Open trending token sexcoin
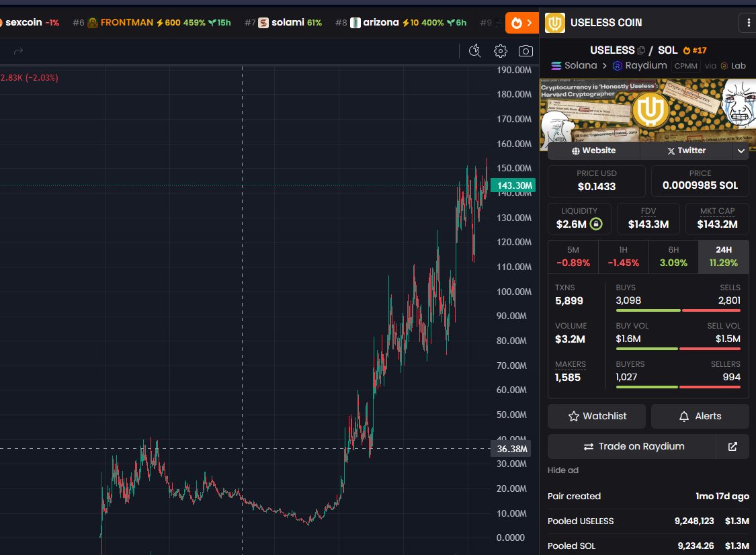756x555 pixels. 30,23
